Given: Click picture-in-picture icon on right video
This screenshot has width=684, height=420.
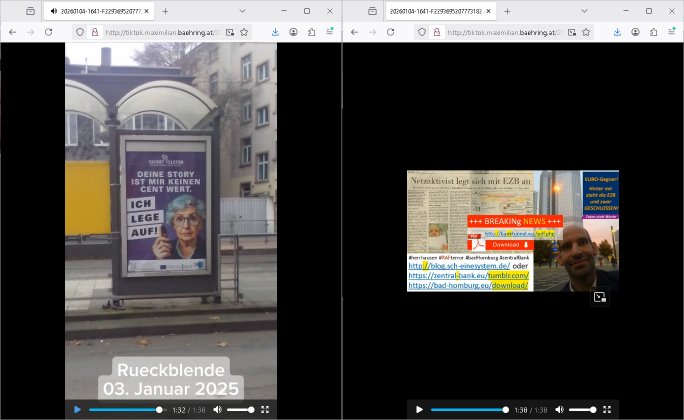Looking at the screenshot, I should coord(599,297).
